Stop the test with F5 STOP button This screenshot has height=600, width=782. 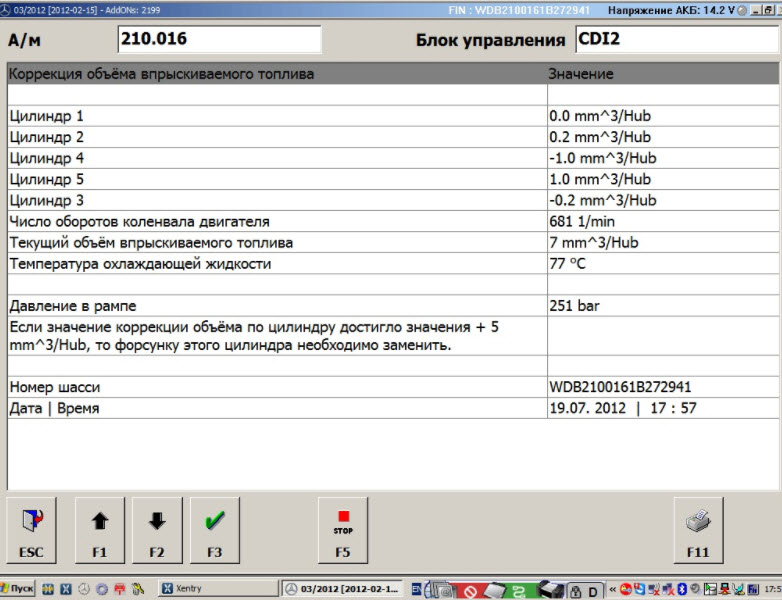pyautogui.click(x=343, y=529)
